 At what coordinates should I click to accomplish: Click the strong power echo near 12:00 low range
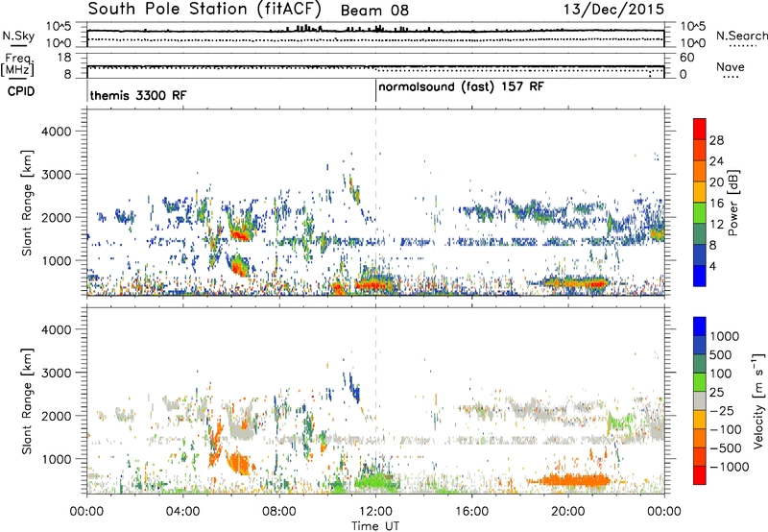tap(373, 284)
